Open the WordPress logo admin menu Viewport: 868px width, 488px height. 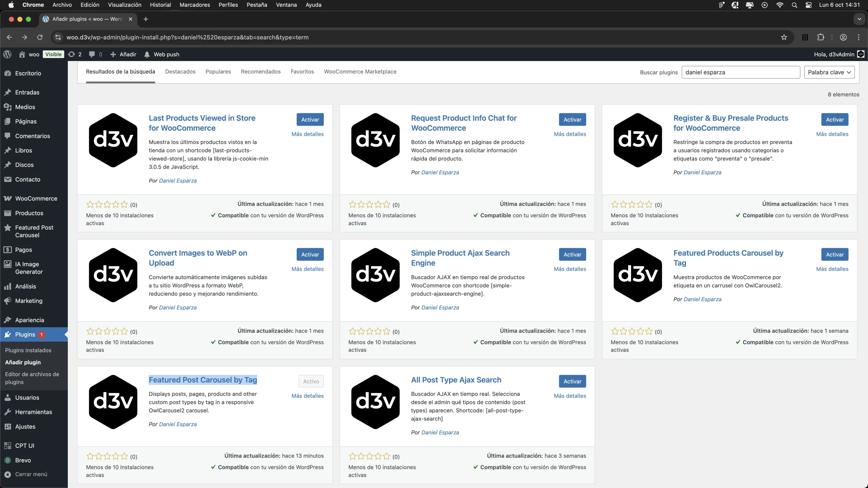point(7,54)
